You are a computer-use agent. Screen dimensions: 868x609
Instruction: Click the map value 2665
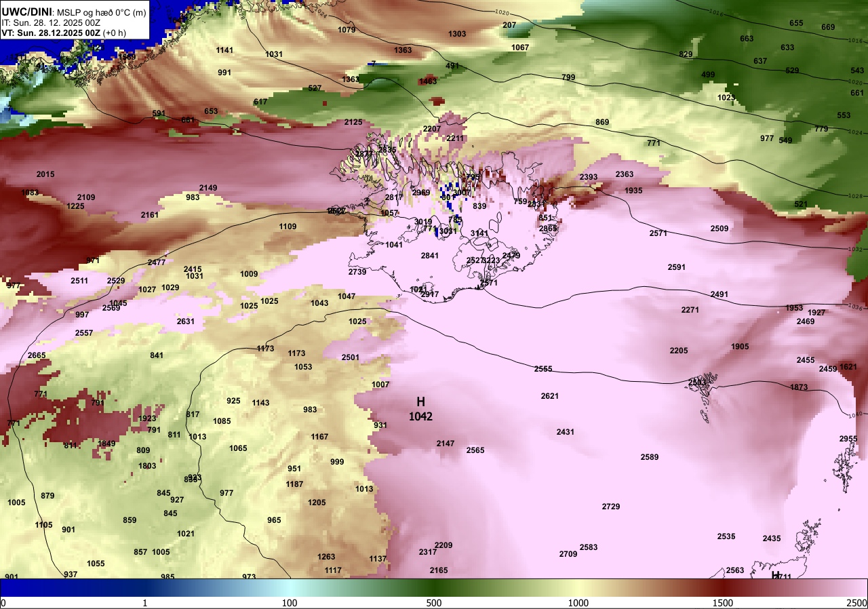tap(37, 355)
